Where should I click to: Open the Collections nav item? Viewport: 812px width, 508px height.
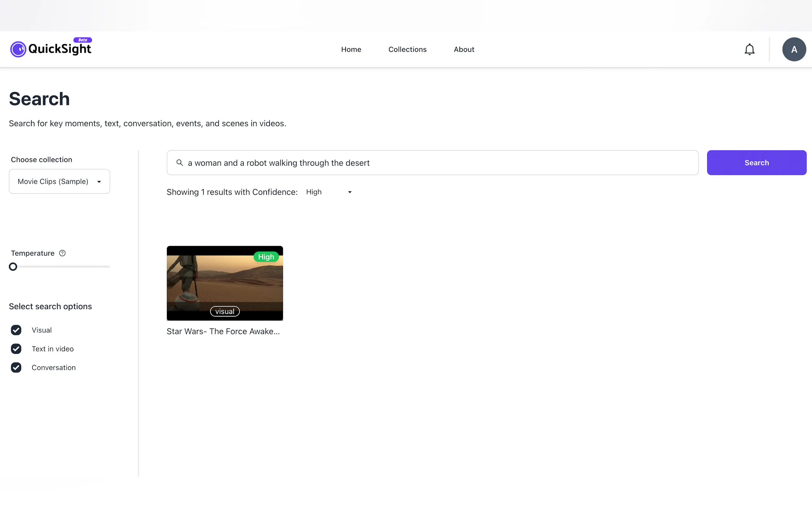pos(407,49)
